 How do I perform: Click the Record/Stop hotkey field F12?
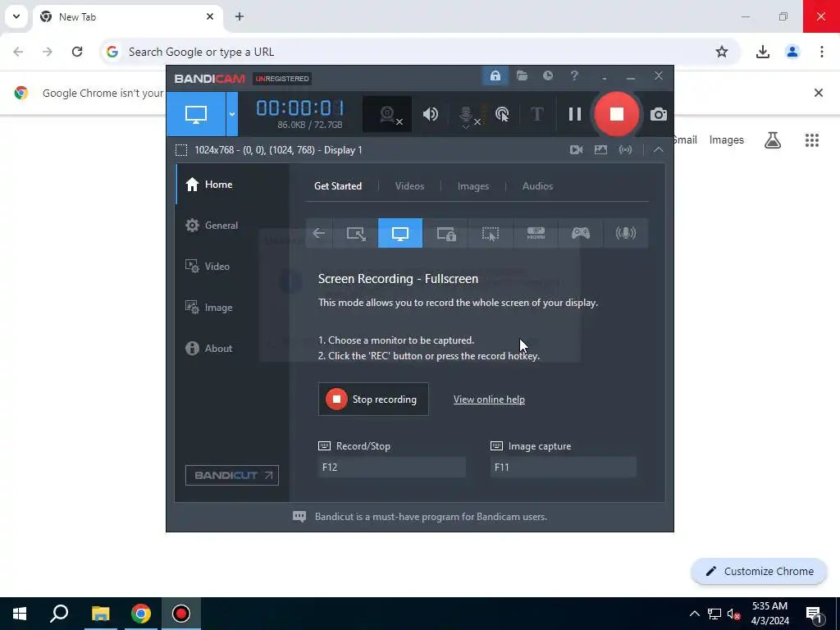click(x=391, y=467)
